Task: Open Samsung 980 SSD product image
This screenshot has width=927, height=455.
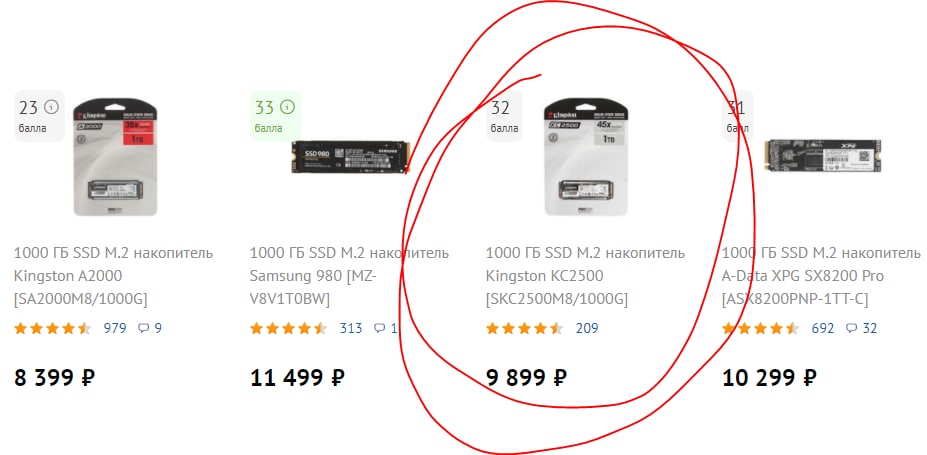Action: [351, 157]
